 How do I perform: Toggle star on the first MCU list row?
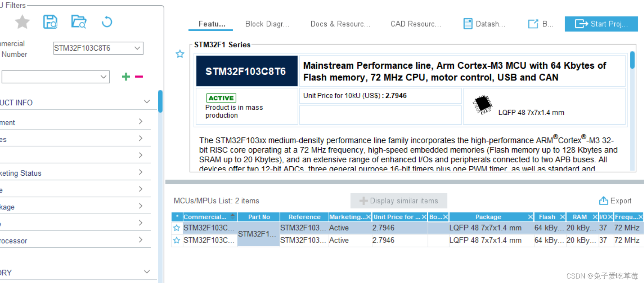point(177,228)
